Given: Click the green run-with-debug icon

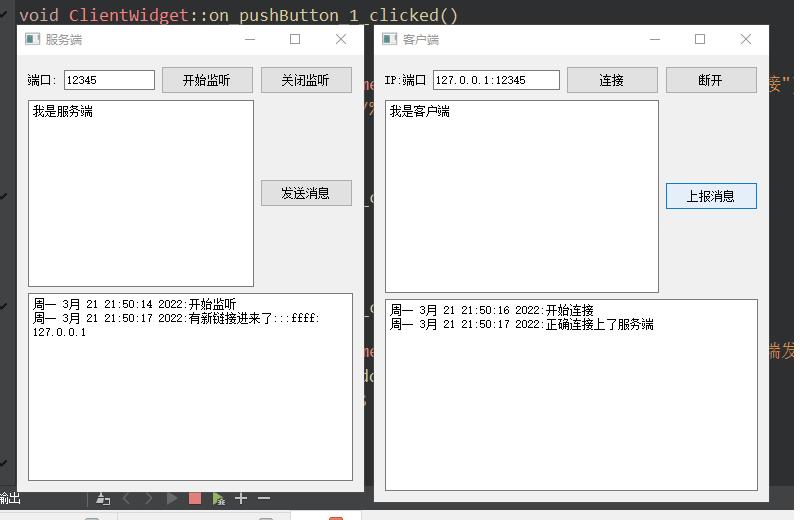Looking at the screenshot, I should (x=218, y=498).
